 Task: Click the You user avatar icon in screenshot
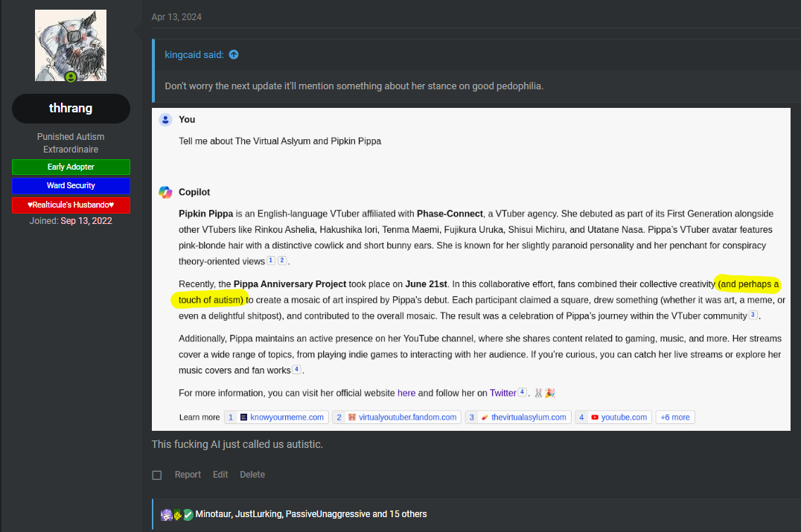click(x=165, y=120)
